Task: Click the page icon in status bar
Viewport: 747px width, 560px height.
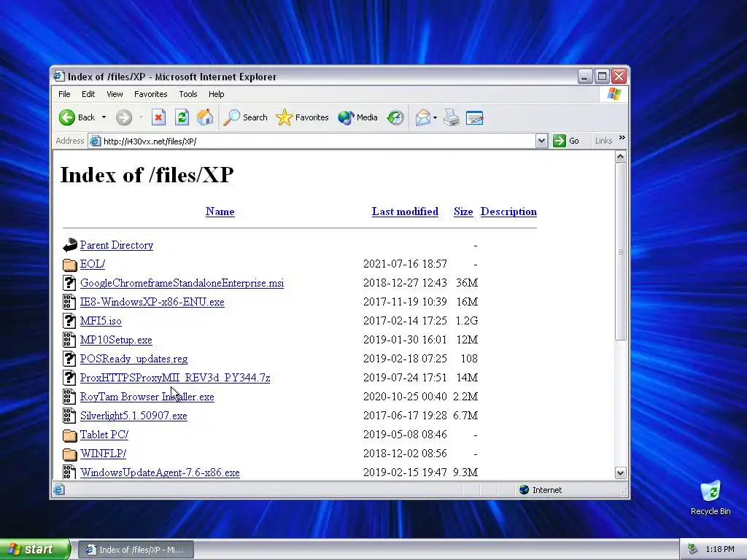Action: tap(59, 489)
